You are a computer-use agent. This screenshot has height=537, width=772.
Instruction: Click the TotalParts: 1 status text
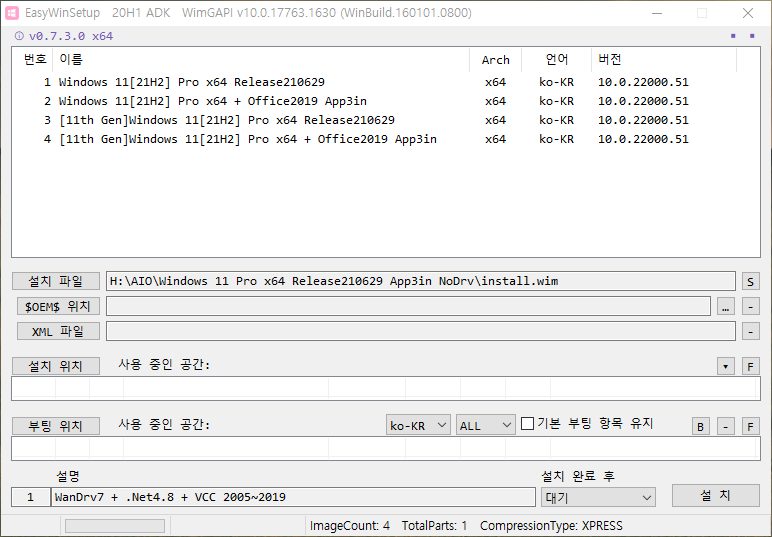434,526
